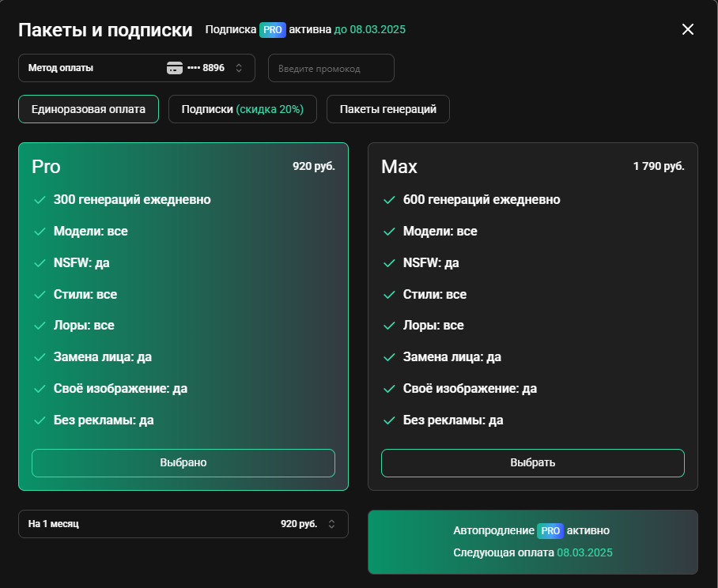718x588 pixels.
Task: Select the Пакеты генераций tab
Action: 387,109
